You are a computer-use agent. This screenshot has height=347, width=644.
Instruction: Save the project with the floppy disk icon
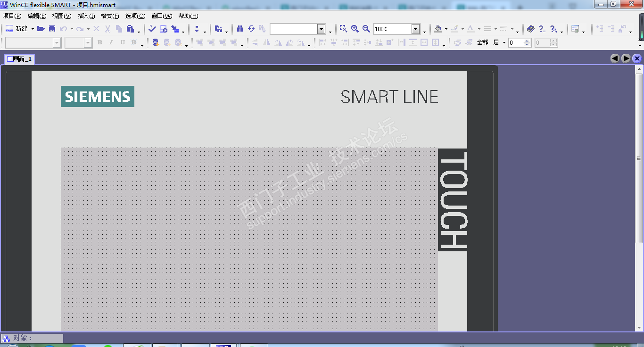(52, 29)
